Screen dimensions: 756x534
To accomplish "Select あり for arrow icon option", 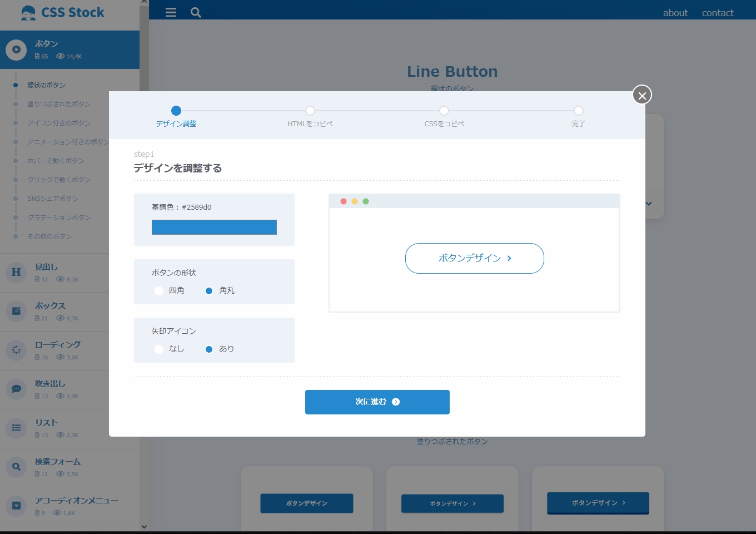I will click(x=209, y=349).
